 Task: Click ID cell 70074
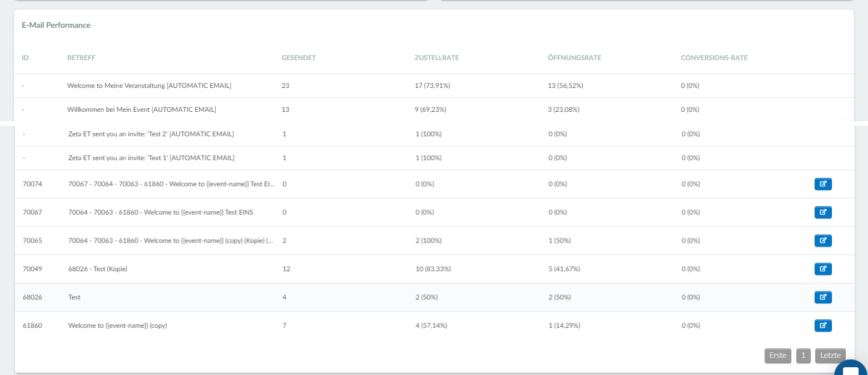tap(32, 184)
